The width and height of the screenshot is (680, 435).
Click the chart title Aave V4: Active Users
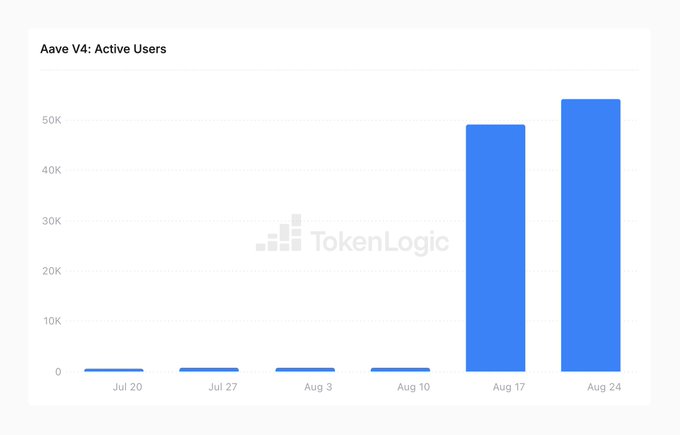[103, 49]
